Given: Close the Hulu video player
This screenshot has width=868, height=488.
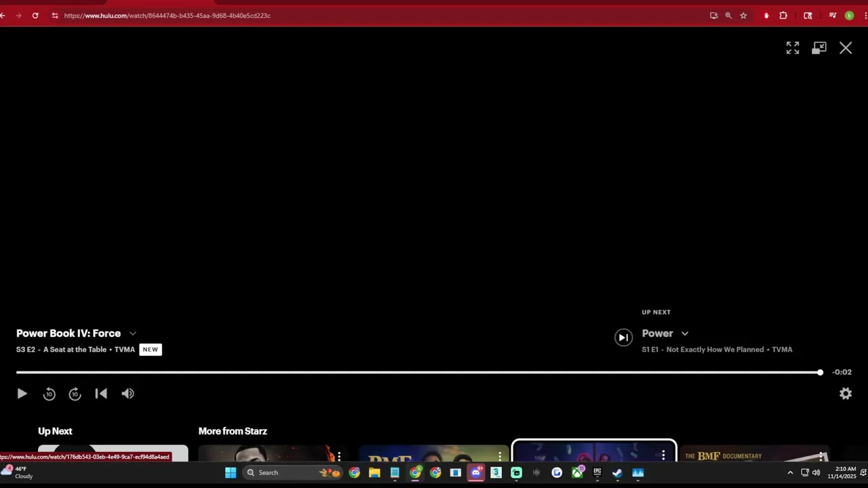Looking at the screenshot, I should pyautogui.click(x=846, y=48).
